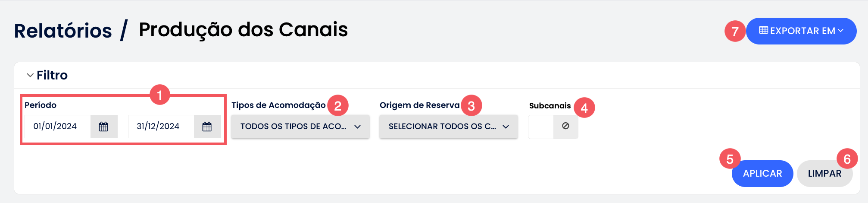This screenshot has height=203, width=868.
Task: Clear filters with the Limpar button
Action: click(x=824, y=174)
